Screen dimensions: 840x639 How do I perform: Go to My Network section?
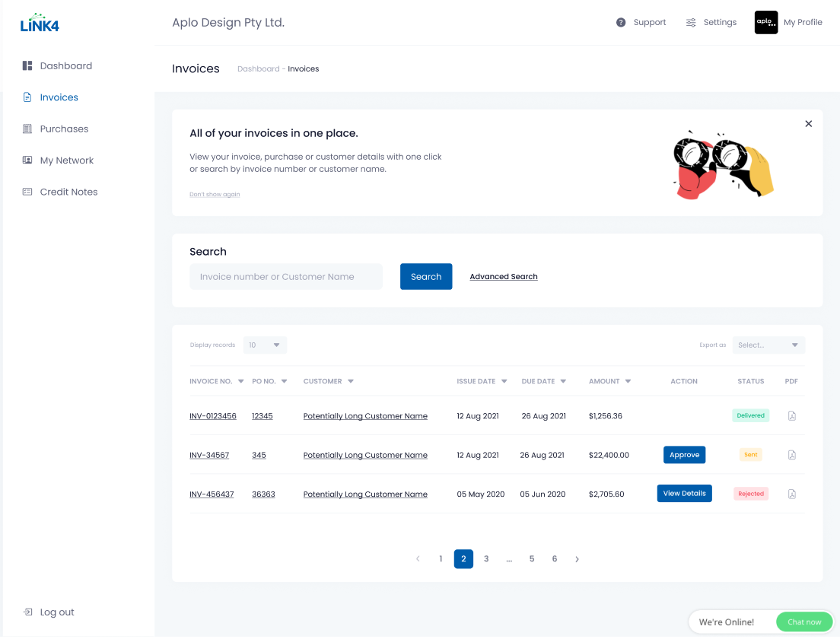(66, 161)
